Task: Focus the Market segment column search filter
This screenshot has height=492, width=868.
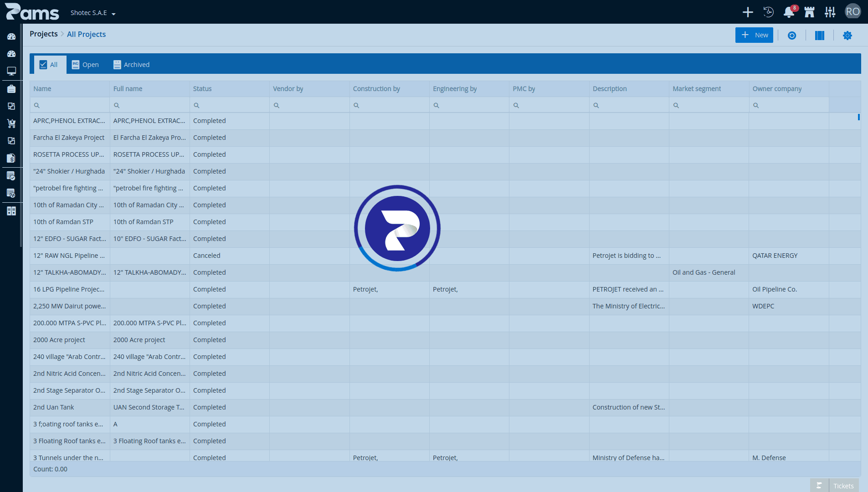Action: point(709,105)
